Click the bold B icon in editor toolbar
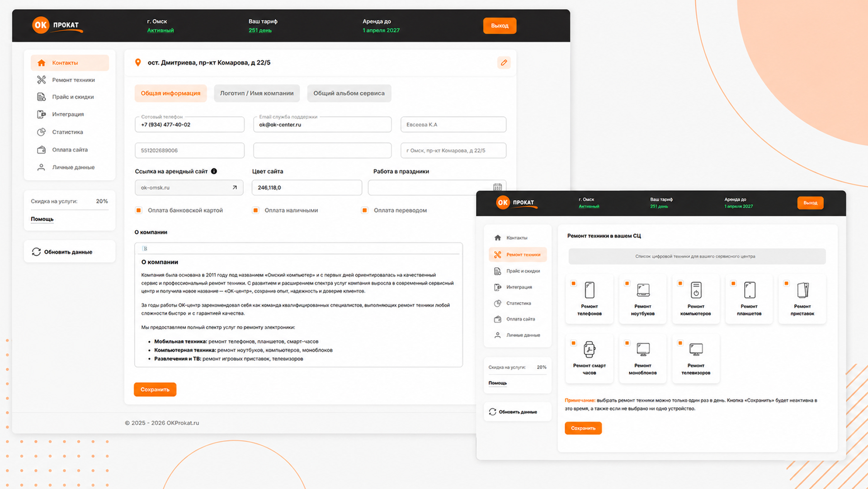The image size is (868, 489). point(145,248)
